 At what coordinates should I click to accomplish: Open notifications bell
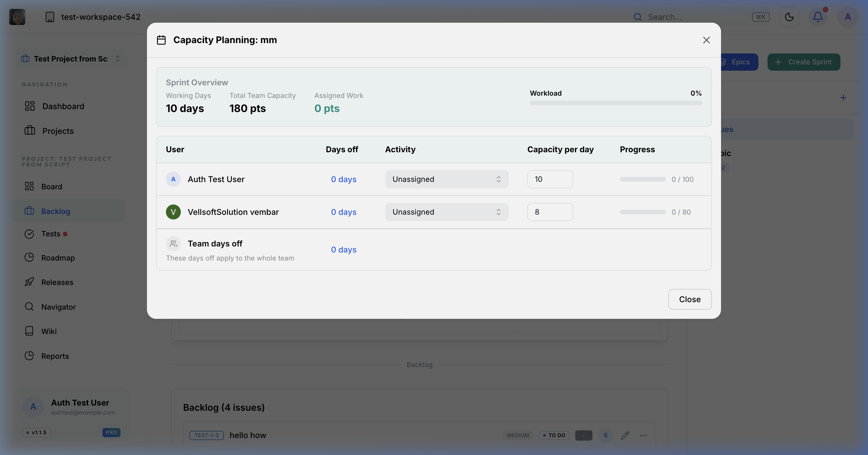click(818, 17)
